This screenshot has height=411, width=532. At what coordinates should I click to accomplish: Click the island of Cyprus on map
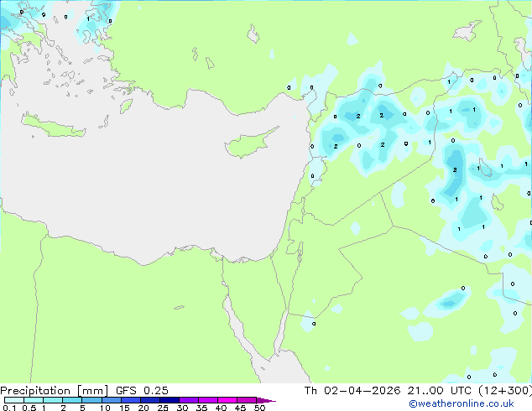248,145
